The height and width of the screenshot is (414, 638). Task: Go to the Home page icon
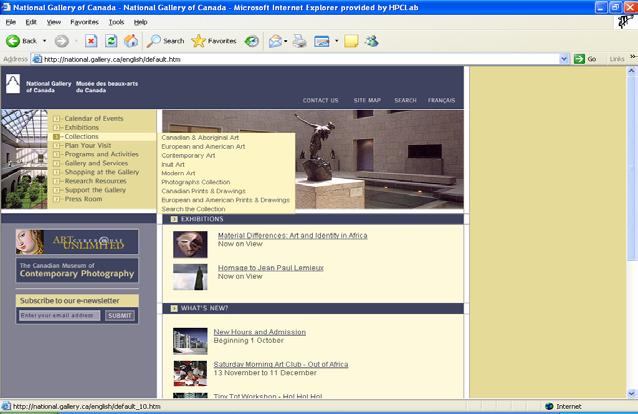(131, 41)
